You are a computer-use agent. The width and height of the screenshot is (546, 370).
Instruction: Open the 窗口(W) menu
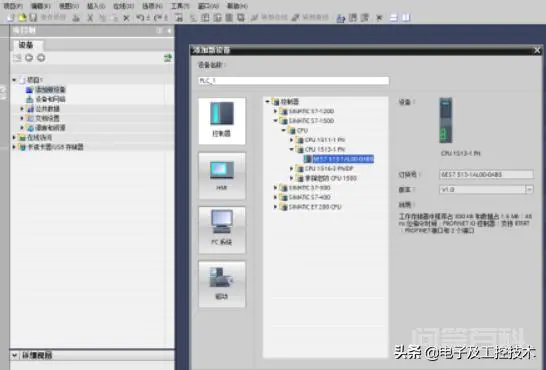[x=208, y=6]
